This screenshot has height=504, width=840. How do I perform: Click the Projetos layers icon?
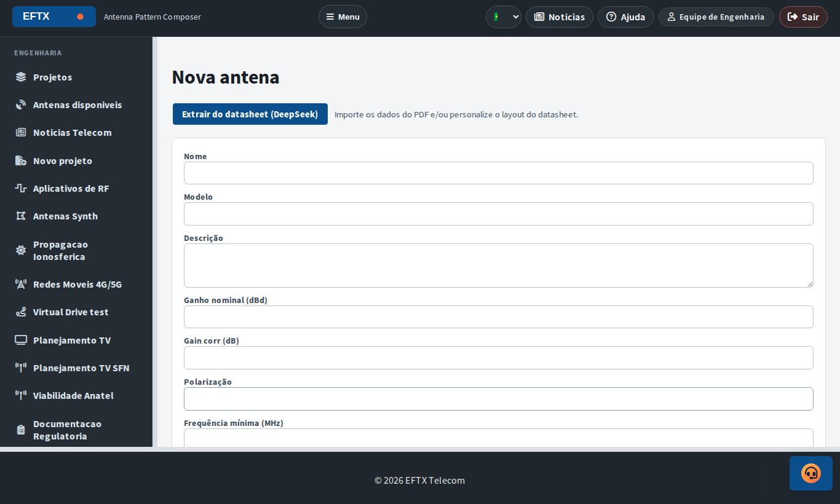click(21, 77)
